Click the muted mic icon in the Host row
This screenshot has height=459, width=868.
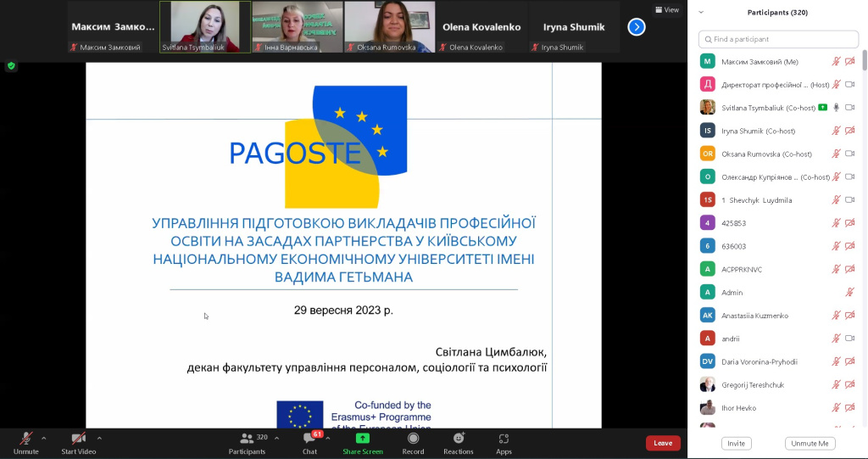click(837, 84)
